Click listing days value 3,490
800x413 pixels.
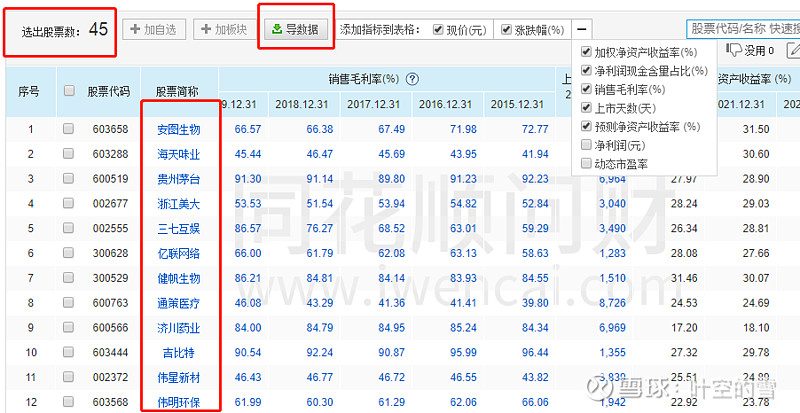click(x=612, y=228)
